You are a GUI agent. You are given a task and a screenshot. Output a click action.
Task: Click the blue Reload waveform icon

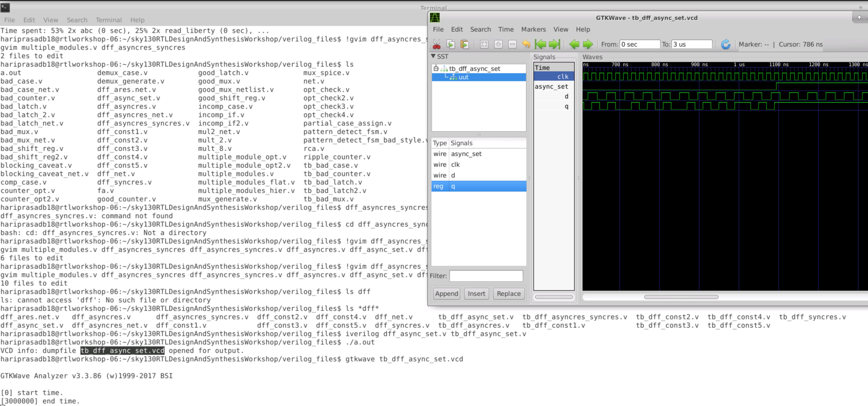(726, 44)
